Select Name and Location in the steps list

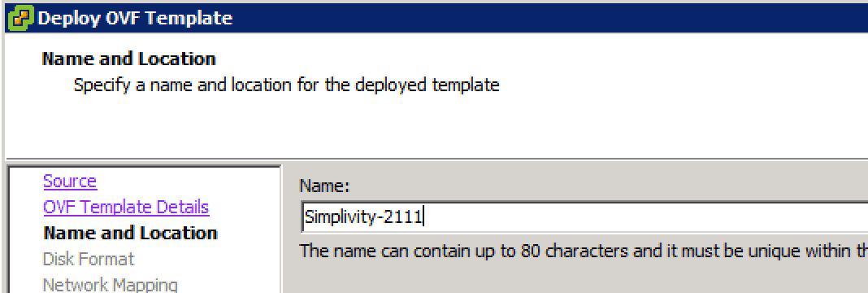(130, 233)
